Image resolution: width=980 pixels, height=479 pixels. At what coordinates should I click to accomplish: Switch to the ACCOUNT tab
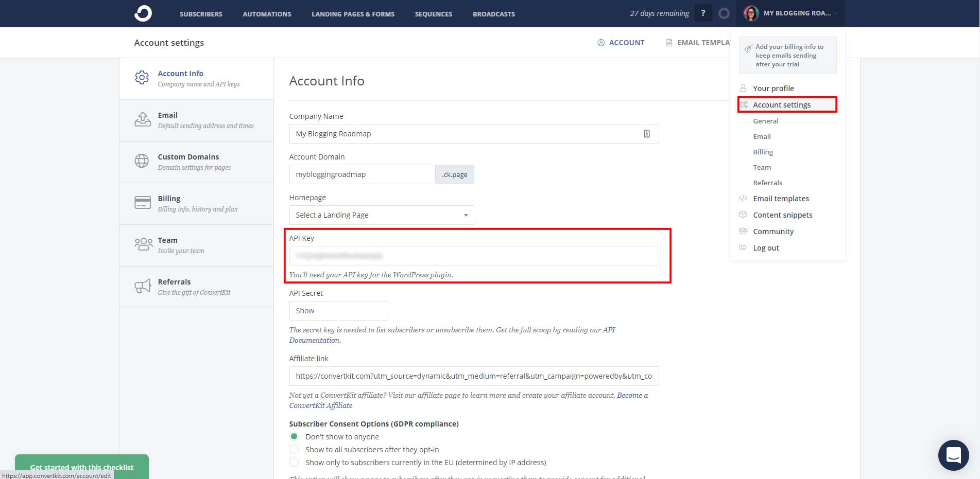tap(621, 43)
